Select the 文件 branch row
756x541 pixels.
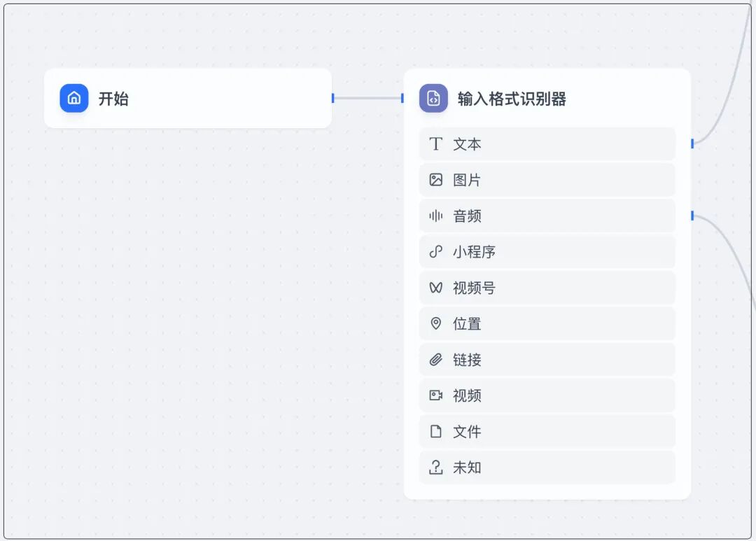(547, 432)
